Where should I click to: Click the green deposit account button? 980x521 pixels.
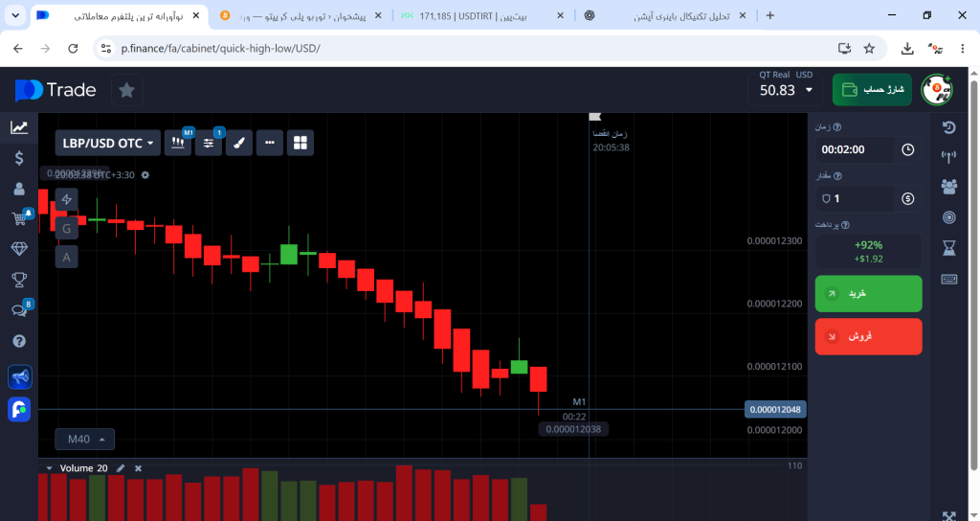click(x=872, y=90)
